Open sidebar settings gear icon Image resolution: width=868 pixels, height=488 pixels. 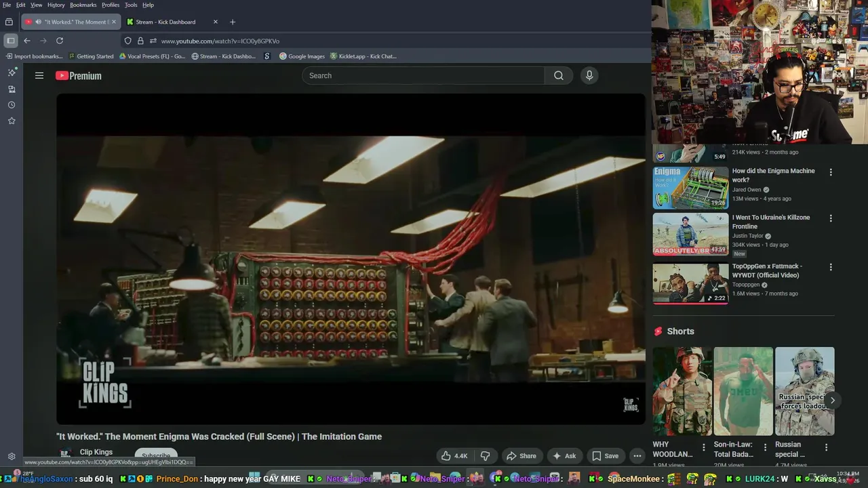point(12,456)
